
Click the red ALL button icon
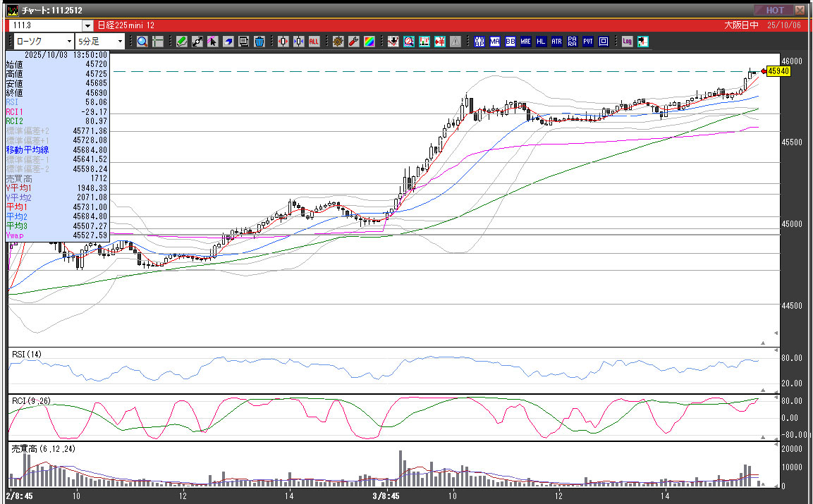coord(314,42)
